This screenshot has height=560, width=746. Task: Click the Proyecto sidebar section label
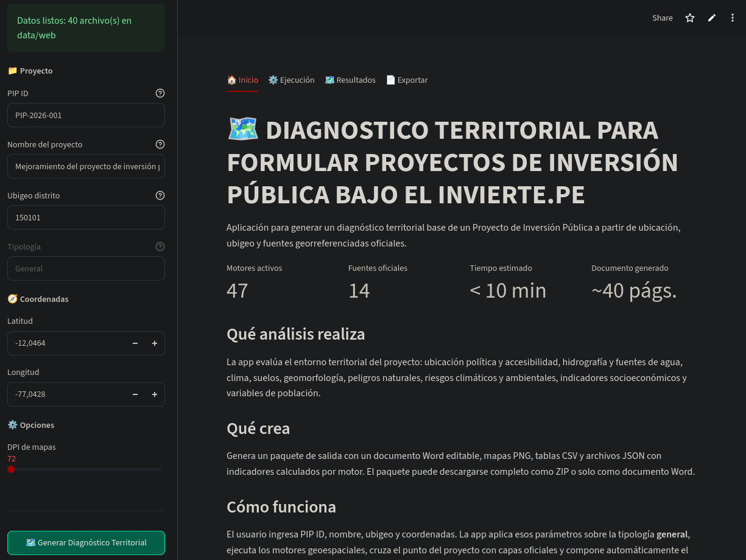30,71
